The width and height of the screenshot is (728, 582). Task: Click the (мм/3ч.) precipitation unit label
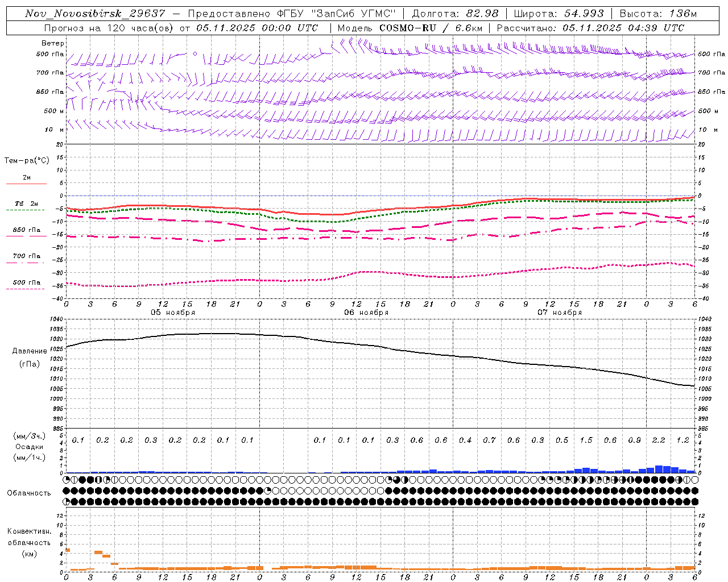point(30,436)
